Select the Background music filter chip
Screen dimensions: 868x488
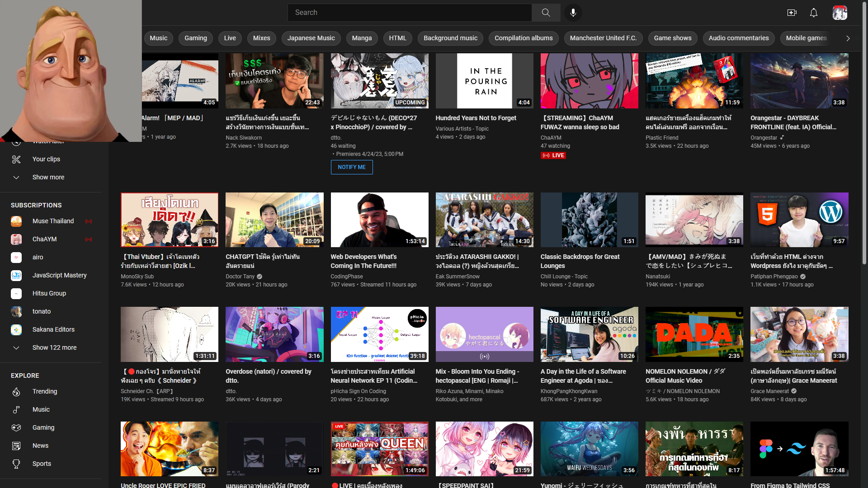450,38
